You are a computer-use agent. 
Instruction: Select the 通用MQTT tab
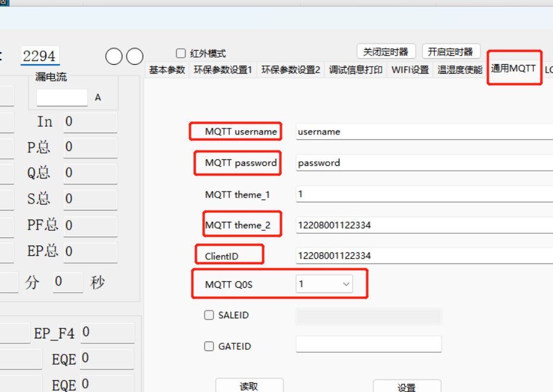(x=514, y=68)
